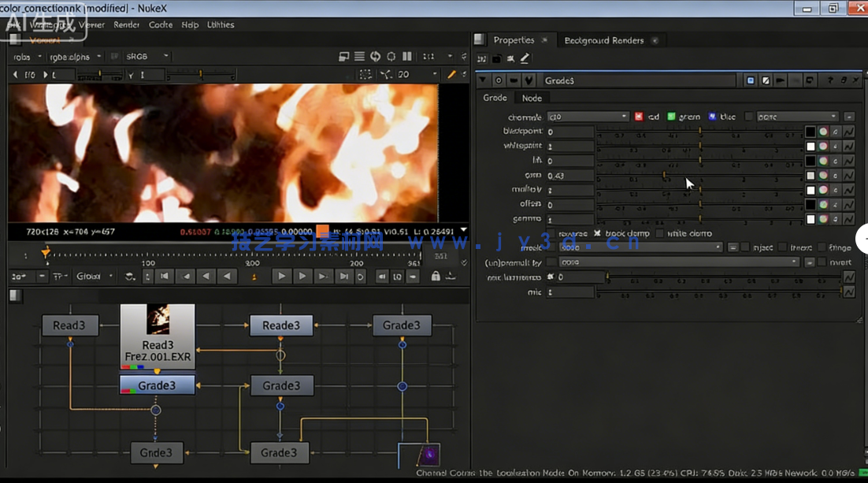Switch to the Node tab

[532, 98]
